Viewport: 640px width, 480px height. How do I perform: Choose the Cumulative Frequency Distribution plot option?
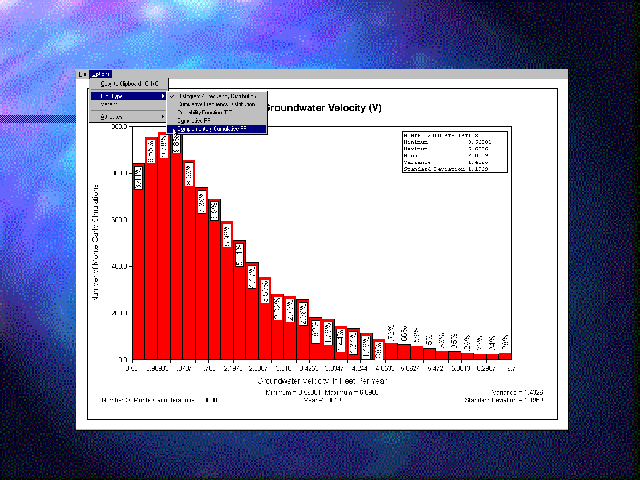(217, 104)
